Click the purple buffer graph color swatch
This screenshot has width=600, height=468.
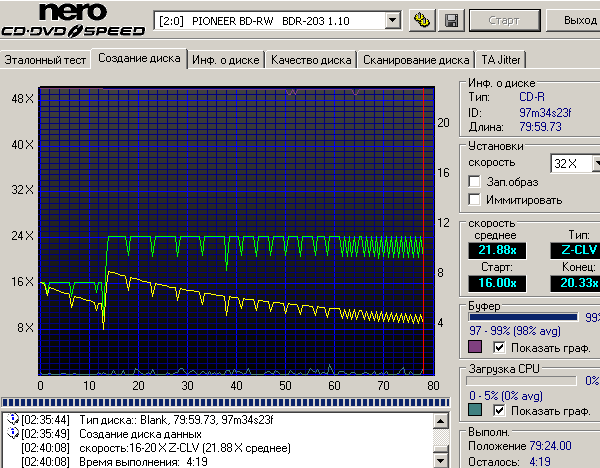(x=475, y=346)
